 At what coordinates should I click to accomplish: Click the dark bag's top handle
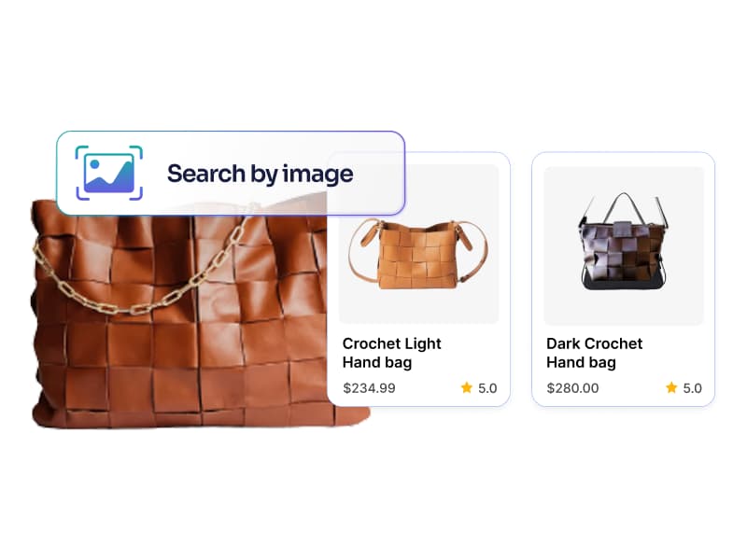coord(624,207)
